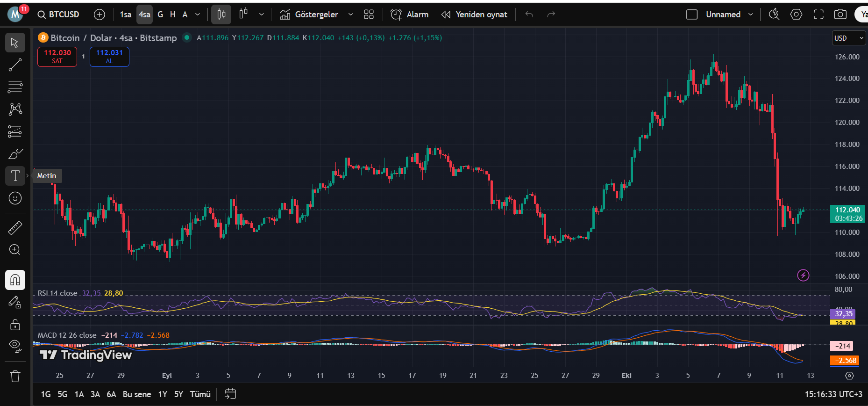The width and height of the screenshot is (868, 406).
Task: Open the USD currency dropdown
Action: 849,38
